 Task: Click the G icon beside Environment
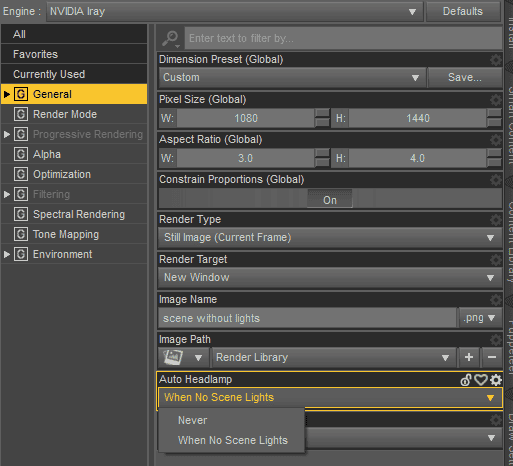21,254
